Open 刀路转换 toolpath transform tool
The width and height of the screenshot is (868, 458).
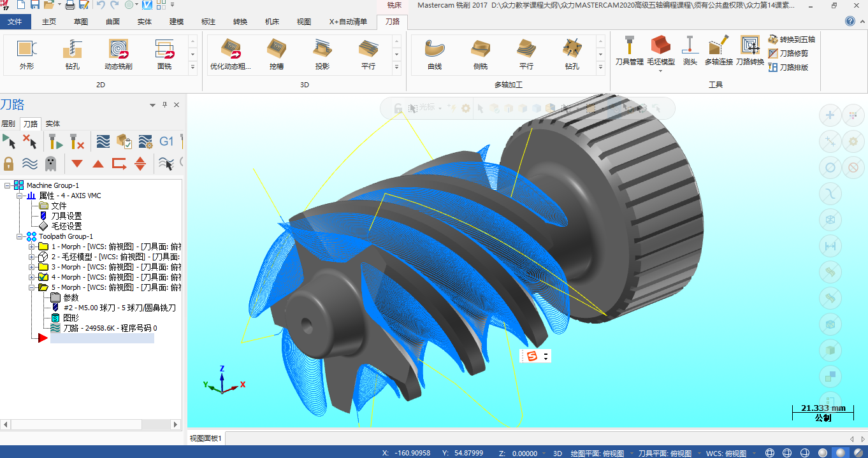749,48
